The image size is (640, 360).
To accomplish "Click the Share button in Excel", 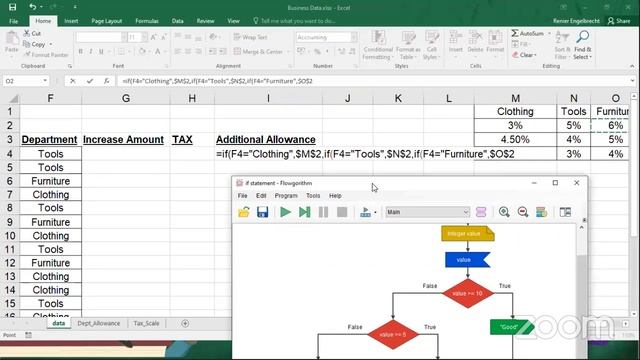I will point(619,21).
